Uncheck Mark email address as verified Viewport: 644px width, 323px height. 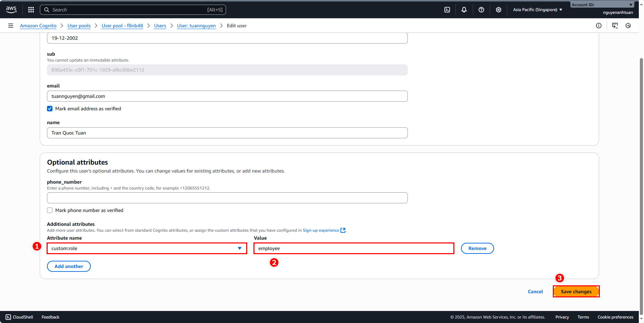(x=50, y=109)
